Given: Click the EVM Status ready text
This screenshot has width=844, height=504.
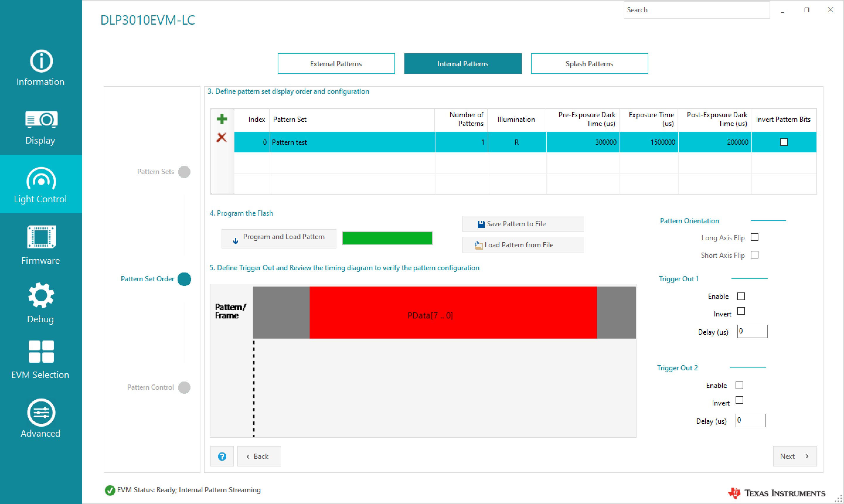Looking at the screenshot, I should 189,490.
